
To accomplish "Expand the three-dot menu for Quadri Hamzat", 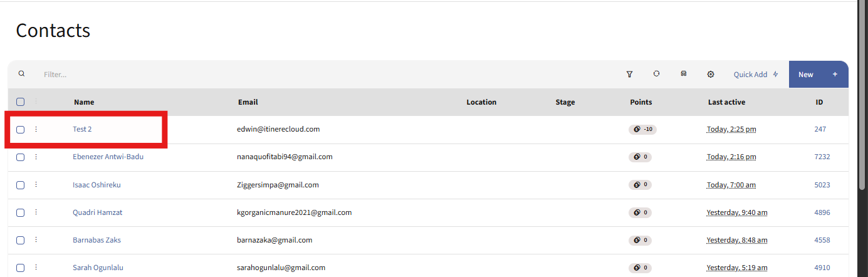I will (36, 212).
